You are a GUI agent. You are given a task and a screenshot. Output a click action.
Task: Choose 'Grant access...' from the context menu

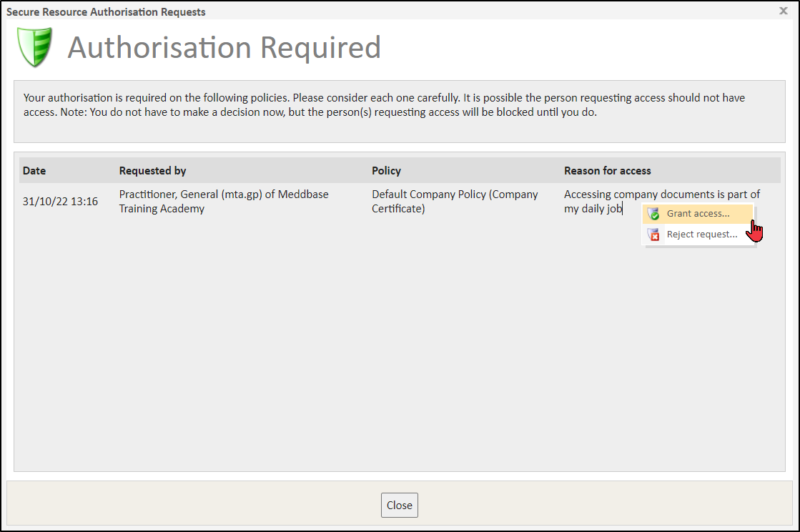[x=698, y=214]
